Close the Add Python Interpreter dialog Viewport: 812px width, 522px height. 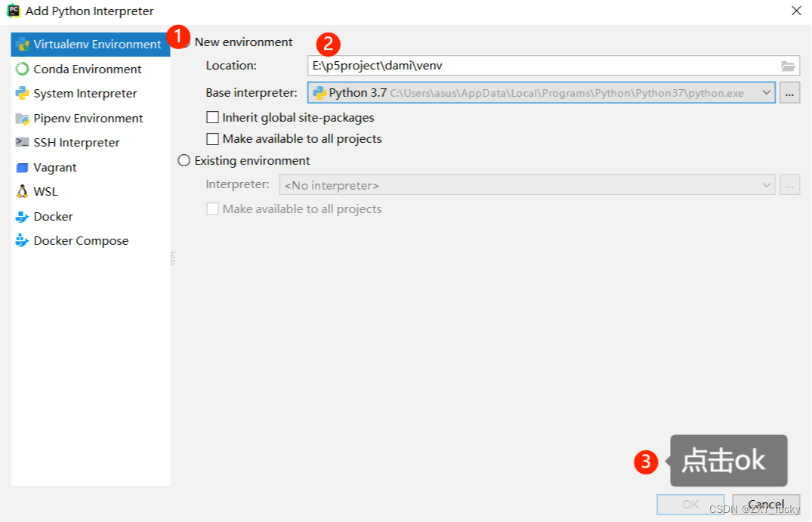coord(796,11)
